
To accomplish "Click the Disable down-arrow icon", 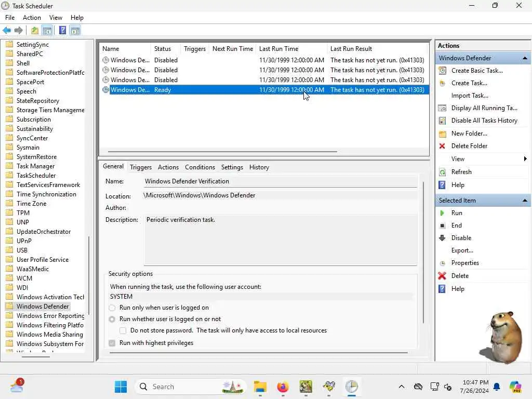I will point(442,238).
